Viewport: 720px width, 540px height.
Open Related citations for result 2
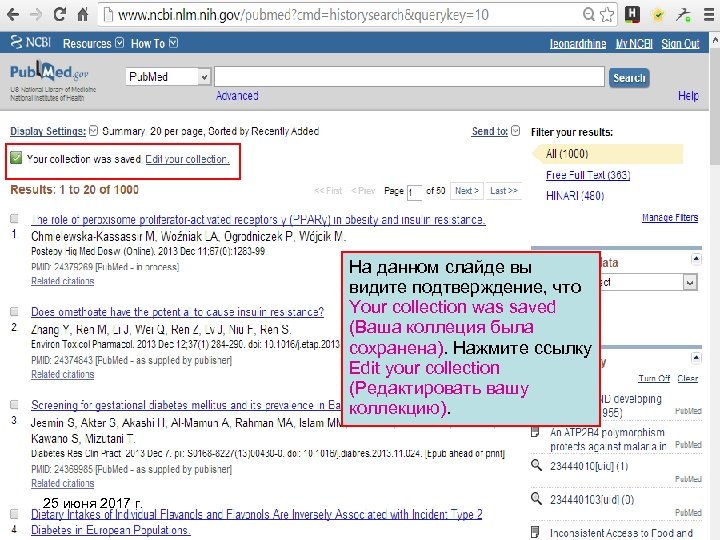pos(62,374)
